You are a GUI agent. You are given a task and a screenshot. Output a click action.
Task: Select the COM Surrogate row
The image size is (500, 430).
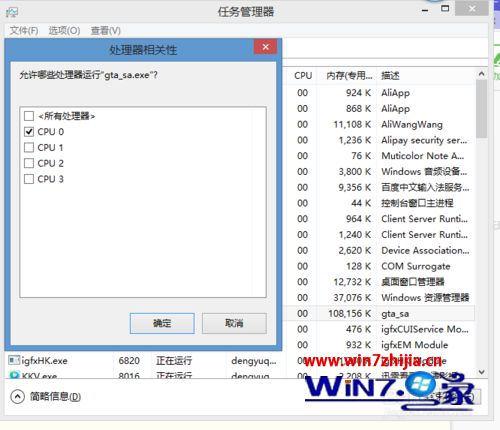pos(380,266)
